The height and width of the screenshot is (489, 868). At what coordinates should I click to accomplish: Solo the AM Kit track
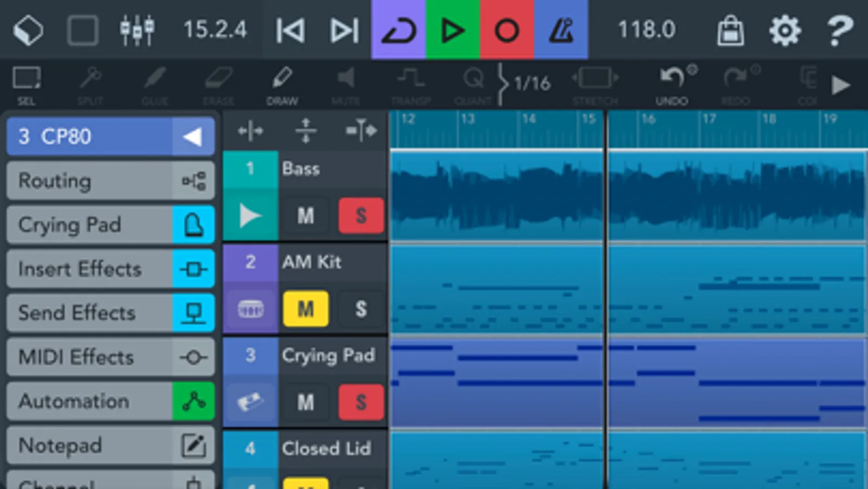(361, 309)
